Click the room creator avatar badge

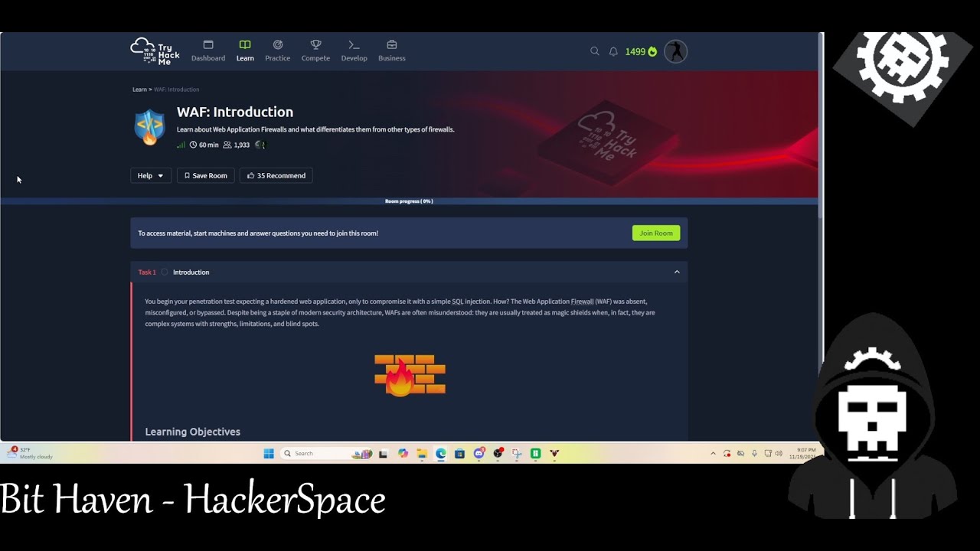(x=260, y=145)
